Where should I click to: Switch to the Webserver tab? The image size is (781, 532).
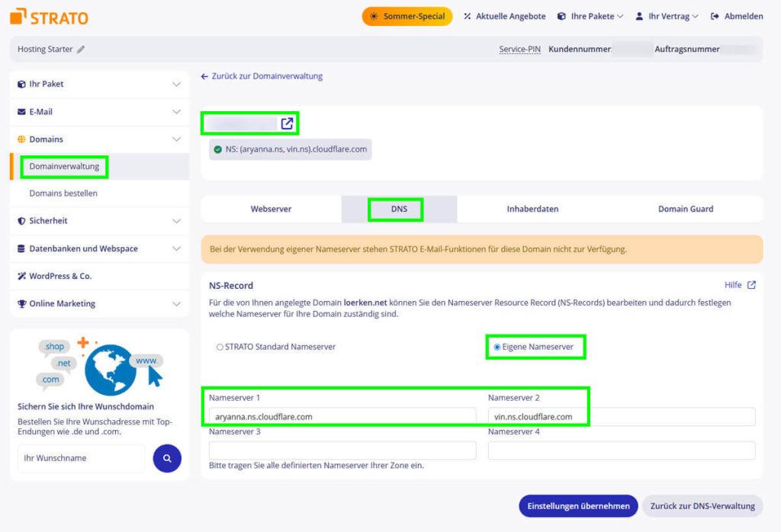[271, 209]
